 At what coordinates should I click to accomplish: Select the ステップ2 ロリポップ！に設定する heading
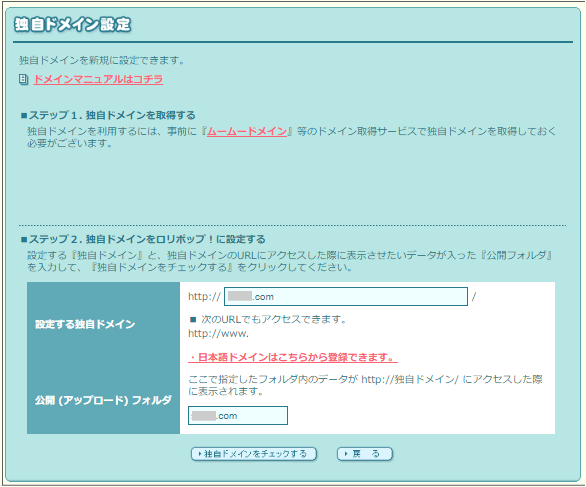pyautogui.click(x=143, y=239)
